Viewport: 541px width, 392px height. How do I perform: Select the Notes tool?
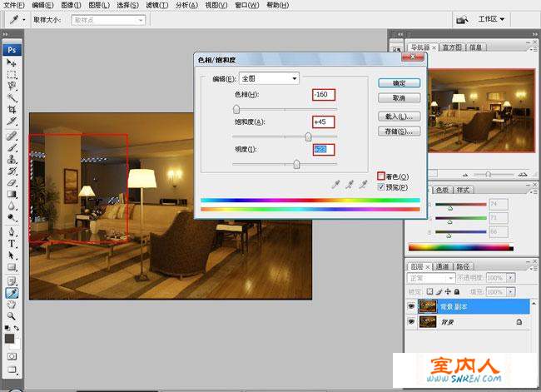point(12,280)
